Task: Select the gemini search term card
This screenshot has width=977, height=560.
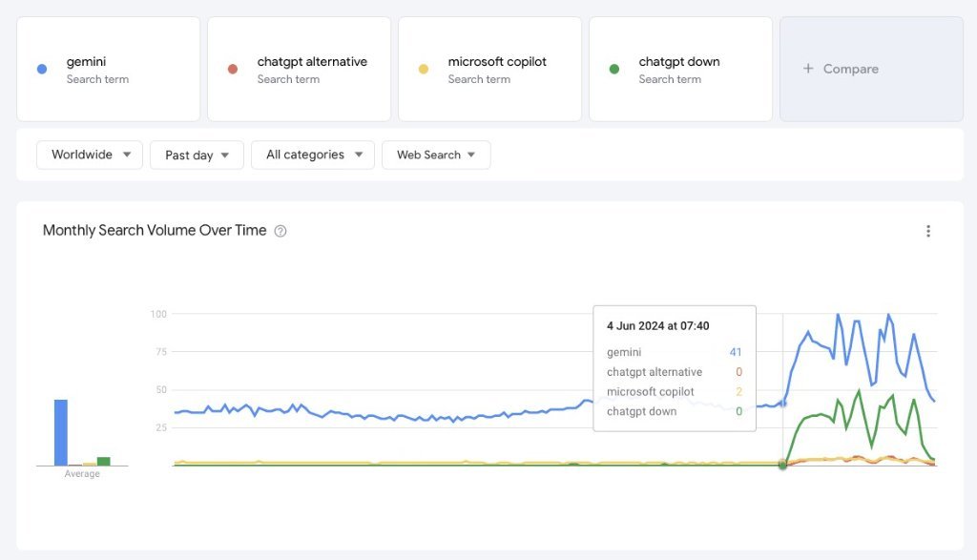Action: click(x=108, y=69)
